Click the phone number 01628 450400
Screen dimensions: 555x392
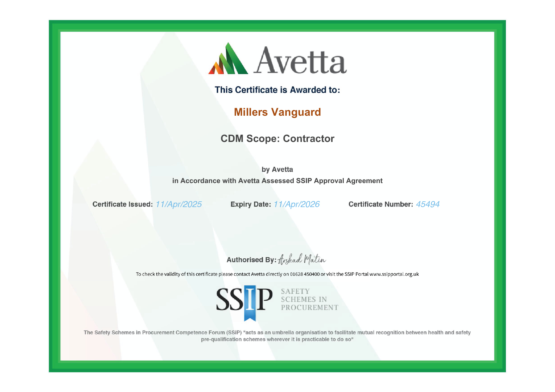[305, 274]
